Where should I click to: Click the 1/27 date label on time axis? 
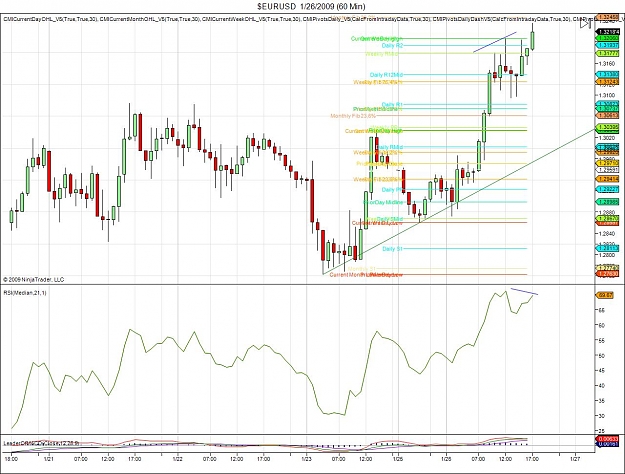coord(575,459)
